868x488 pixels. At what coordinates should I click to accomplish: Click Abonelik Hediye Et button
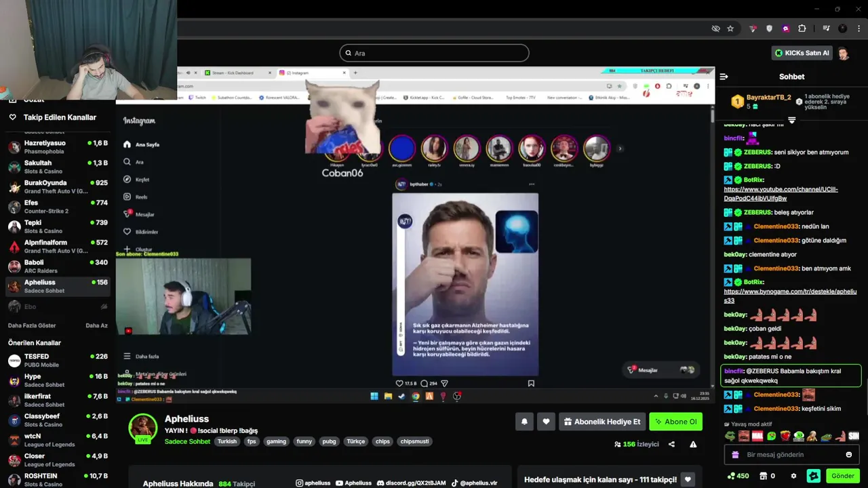pos(602,422)
